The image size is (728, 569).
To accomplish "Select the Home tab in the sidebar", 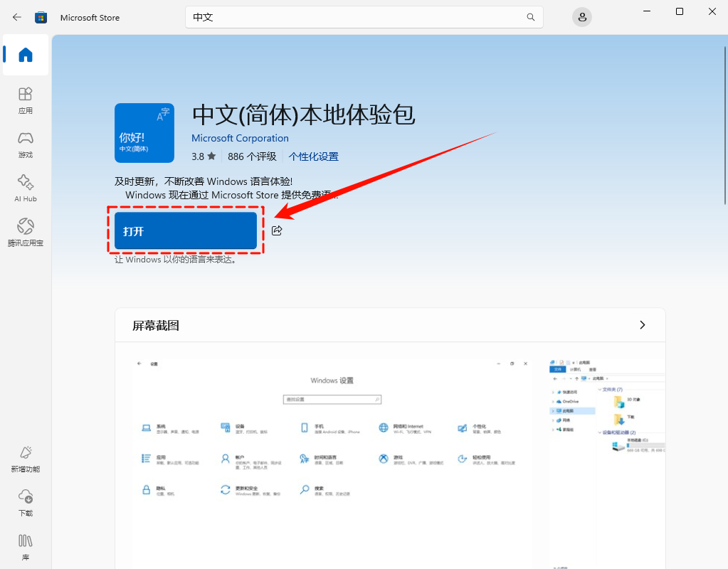I will 25,55.
